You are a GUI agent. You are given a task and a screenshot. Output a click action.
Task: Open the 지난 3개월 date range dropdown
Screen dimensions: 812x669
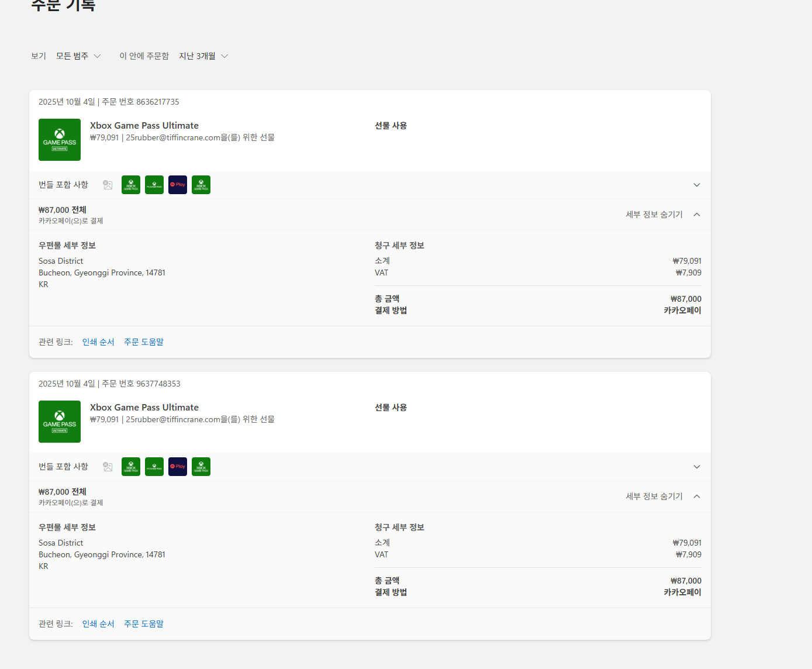pyautogui.click(x=203, y=56)
